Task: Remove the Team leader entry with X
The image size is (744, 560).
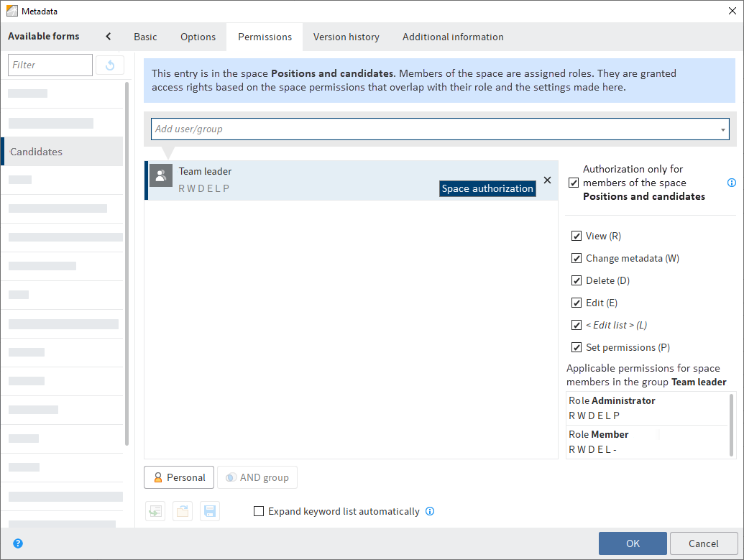Action: coord(547,180)
